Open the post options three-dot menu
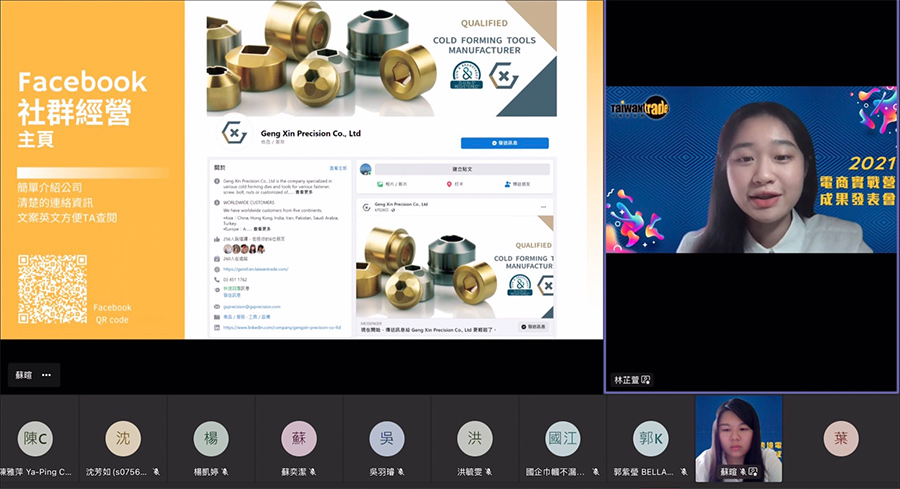This screenshot has height=489, width=900. pyautogui.click(x=543, y=207)
